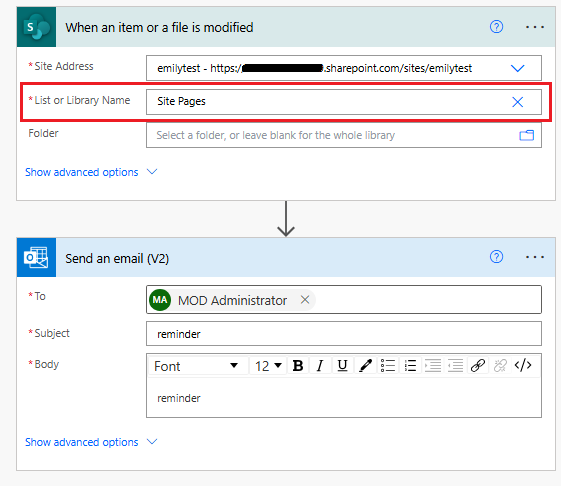
Task: Click the remove link icon
Action: (x=500, y=366)
